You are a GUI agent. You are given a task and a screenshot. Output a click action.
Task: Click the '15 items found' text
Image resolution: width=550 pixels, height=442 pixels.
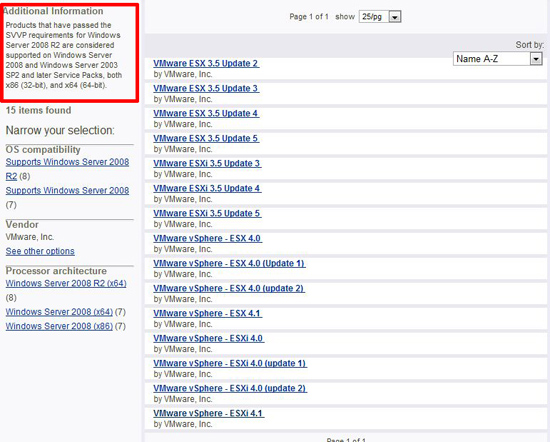coord(38,110)
